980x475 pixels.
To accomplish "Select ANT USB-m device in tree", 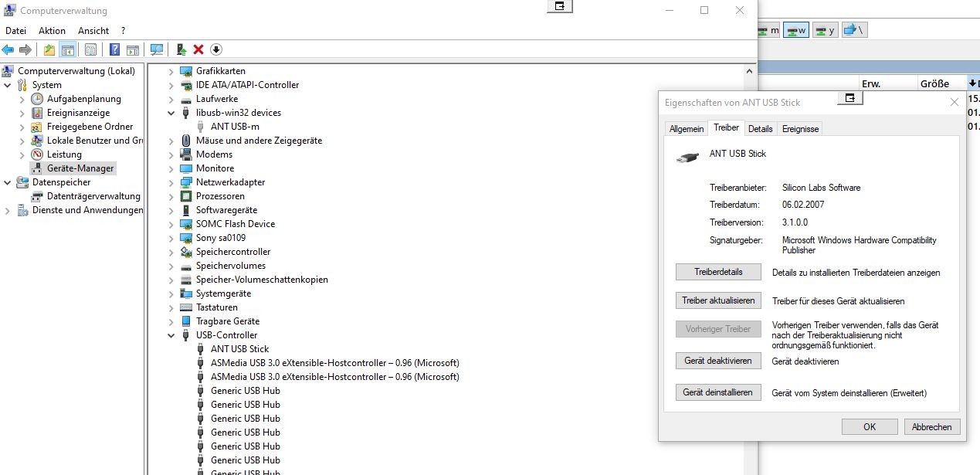I will coord(235,127).
